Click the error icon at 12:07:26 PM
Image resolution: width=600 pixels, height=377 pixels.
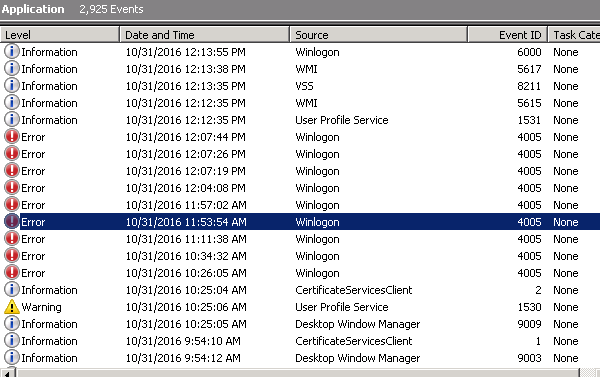click(12, 153)
